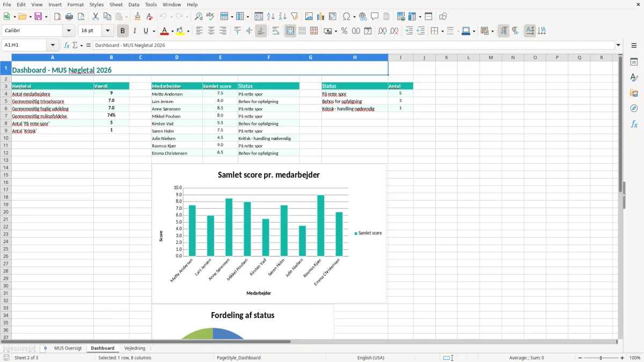
Task: Define the print area
Action: click(x=401, y=17)
